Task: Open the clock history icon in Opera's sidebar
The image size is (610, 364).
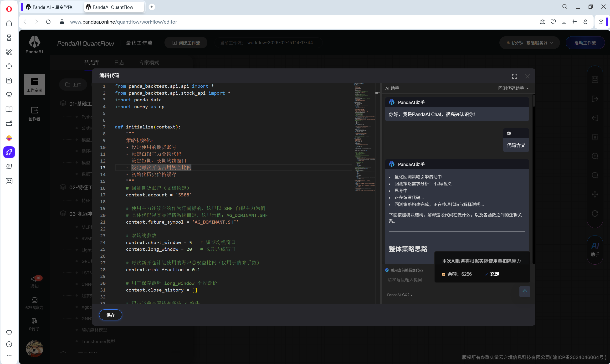Action: tap(9, 344)
